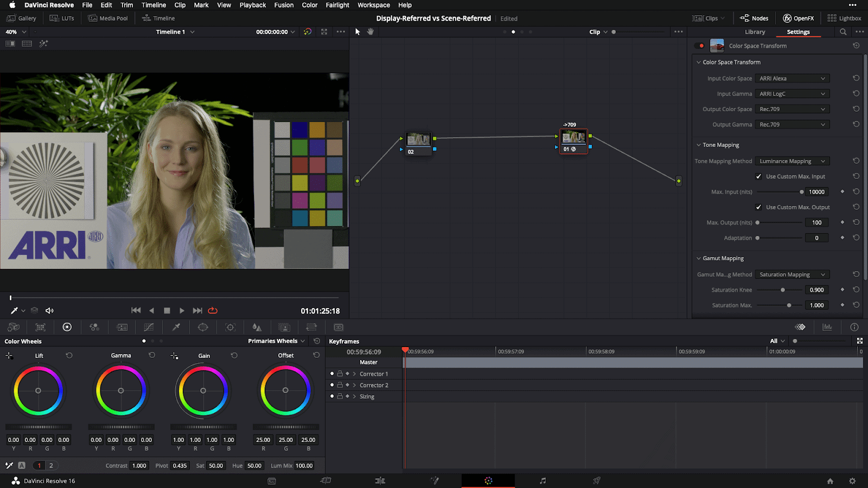Open the OpenFX panel
Screen dimensions: 868x488
click(x=798, y=18)
